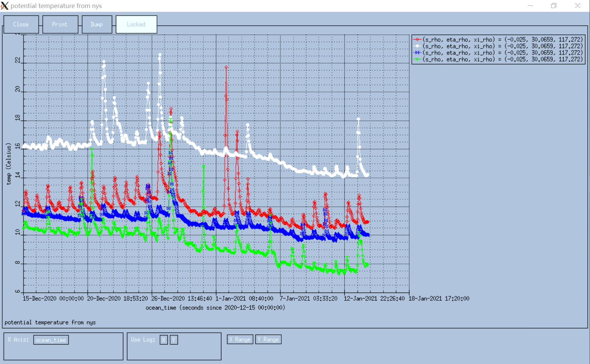Open the ocean_time X Axis selector
Screen dimensions: 590x364
(51, 340)
